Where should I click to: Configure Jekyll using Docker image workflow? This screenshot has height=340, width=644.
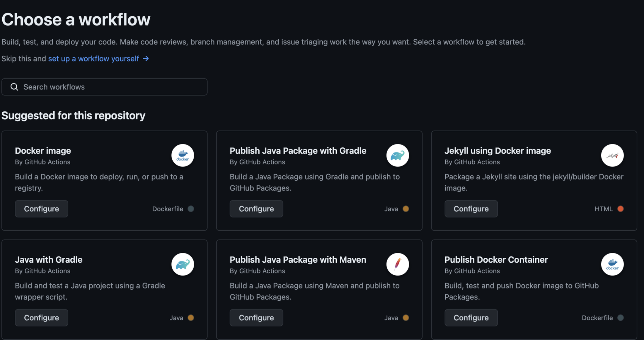click(x=471, y=209)
